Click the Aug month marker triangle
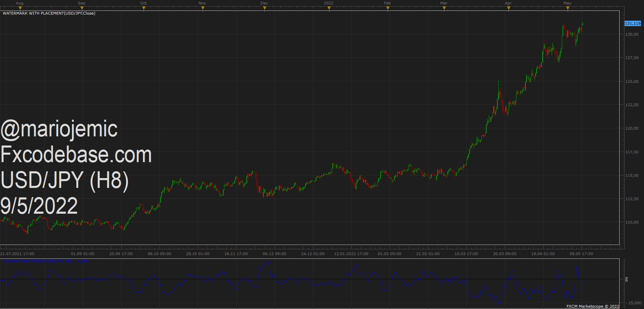 [x=20, y=8]
